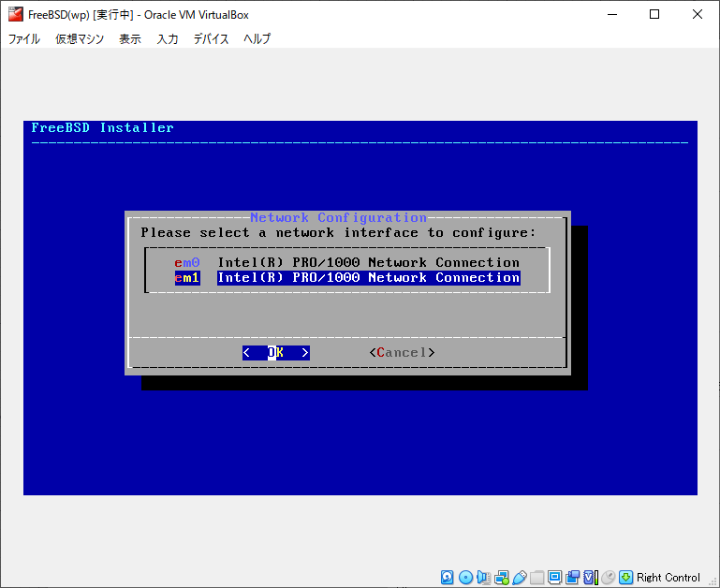Click the host key arrow icon
Viewport: 720px width, 588px height.
[x=625, y=577]
